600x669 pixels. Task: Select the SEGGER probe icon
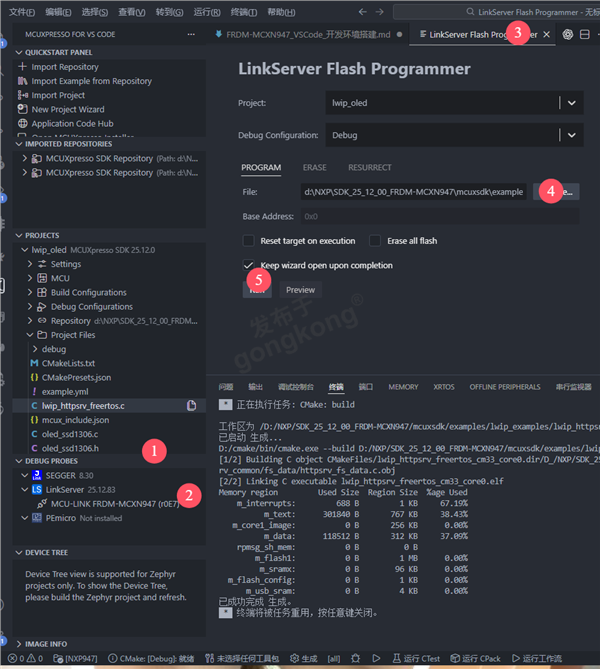click(x=37, y=475)
